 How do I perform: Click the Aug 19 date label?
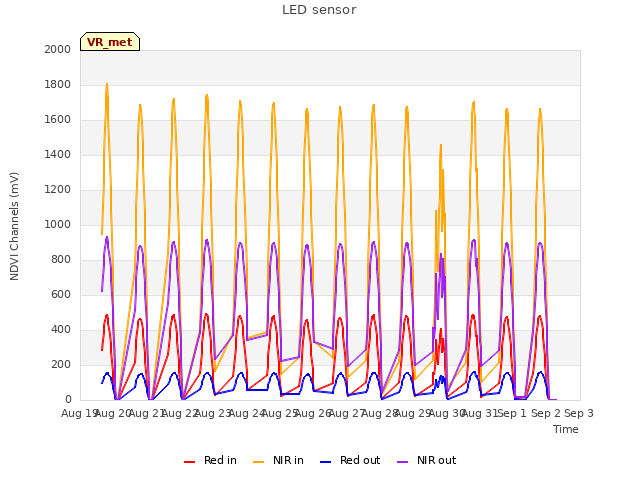pyautogui.click(x=78, y=413)
